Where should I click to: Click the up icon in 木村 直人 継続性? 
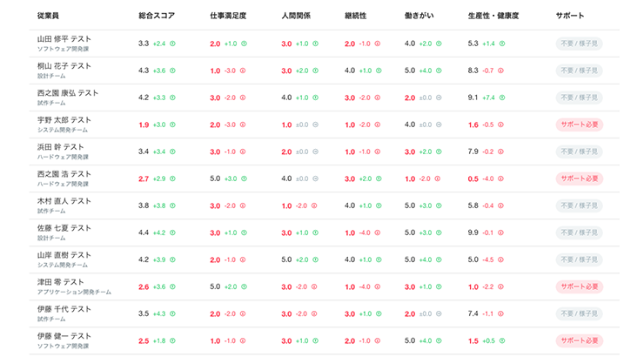379,205
